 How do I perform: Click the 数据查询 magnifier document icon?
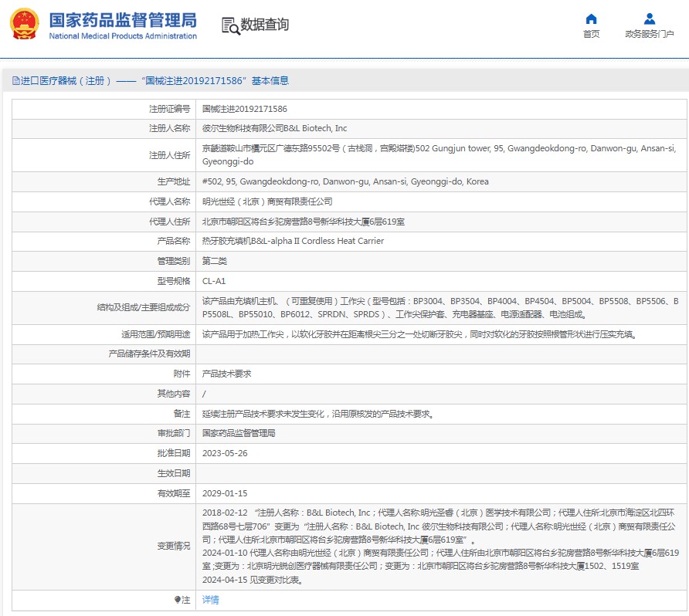click(x=230, y=25)
